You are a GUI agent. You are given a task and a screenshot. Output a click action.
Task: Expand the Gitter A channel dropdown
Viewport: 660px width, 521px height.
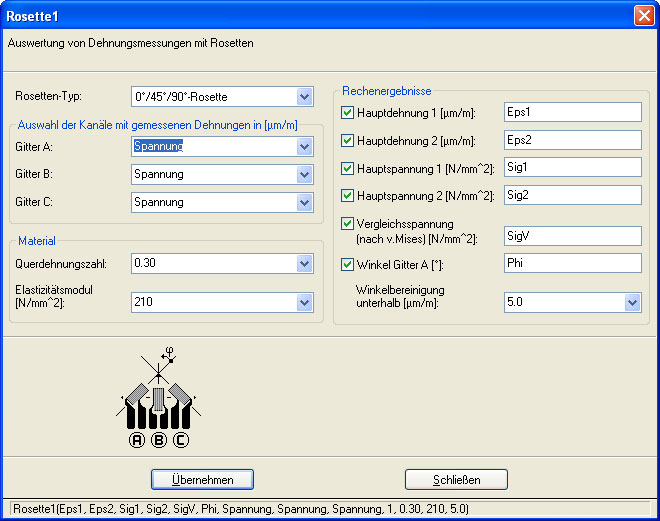click(305, 147)
